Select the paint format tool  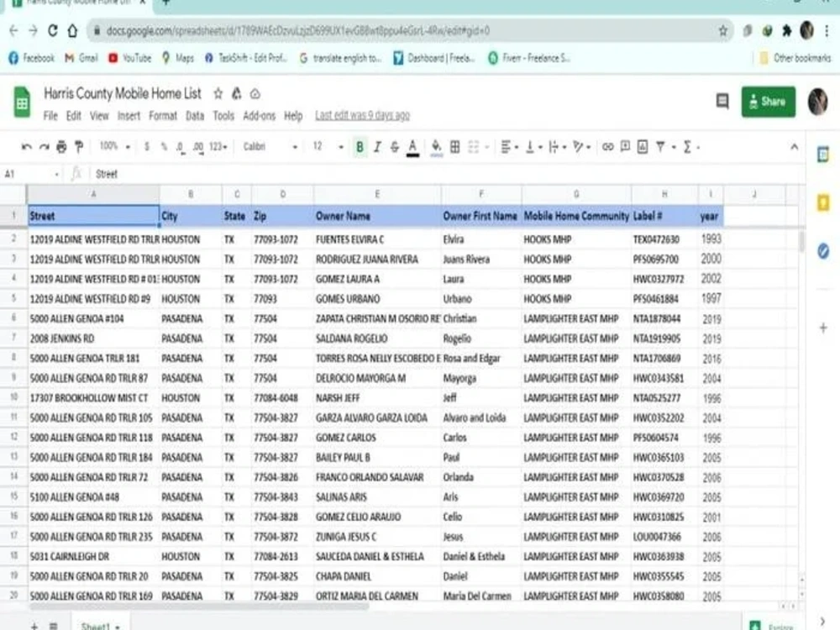click(79, 147)
